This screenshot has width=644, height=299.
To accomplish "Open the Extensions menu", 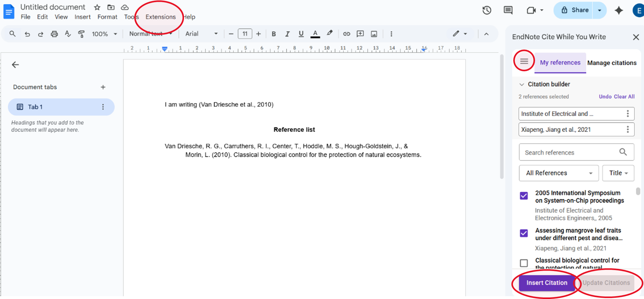I will [160, 17].
